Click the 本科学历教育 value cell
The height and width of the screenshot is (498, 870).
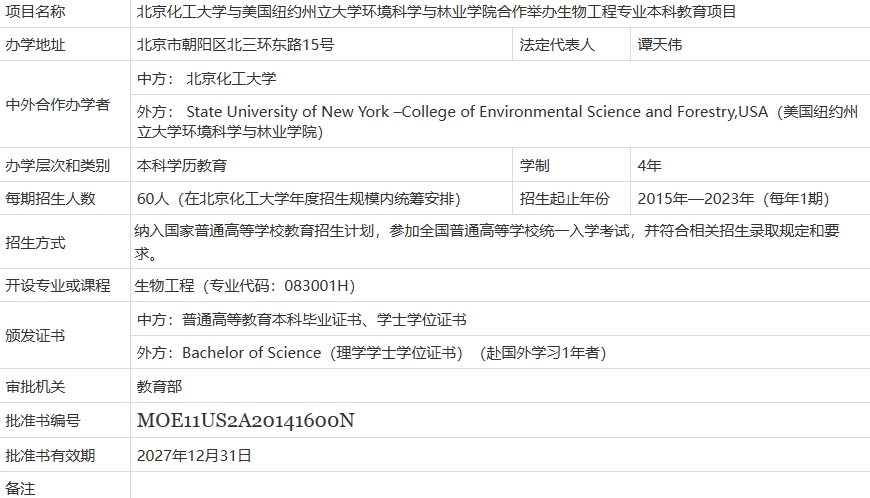pyautogui.click(x=175, y=165)
